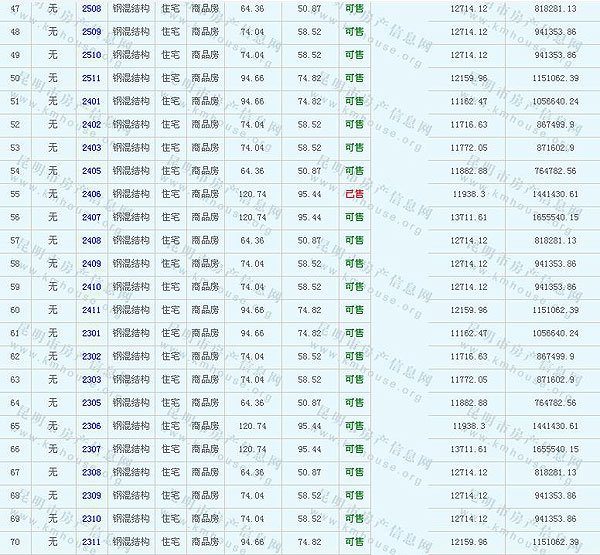This screenshot has height=555, width=600.
Task: Select room 2401 link
Action: point(91,101)
